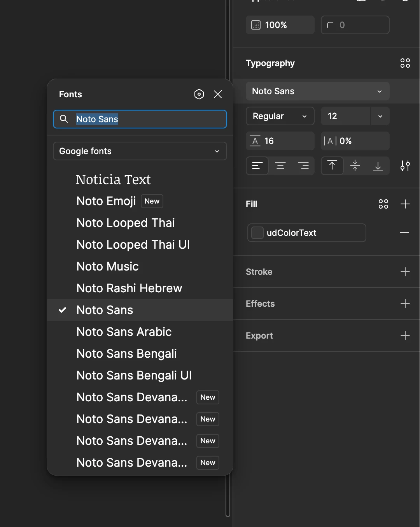This screenshot has width=420, height=527.
Task: Select Noticia Text font
Action: (x=140, y=179)
